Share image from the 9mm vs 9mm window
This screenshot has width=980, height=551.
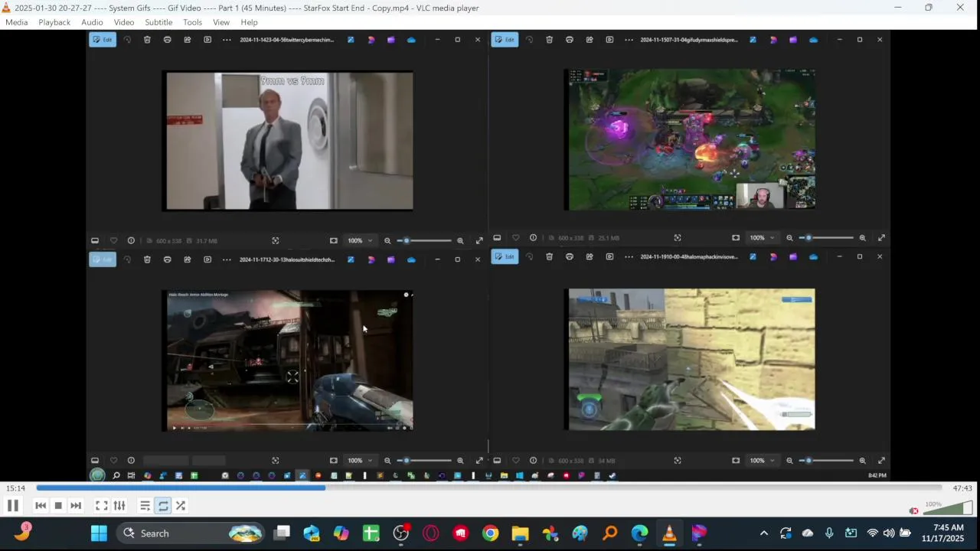pyautogui.click(x=187, y=40)
